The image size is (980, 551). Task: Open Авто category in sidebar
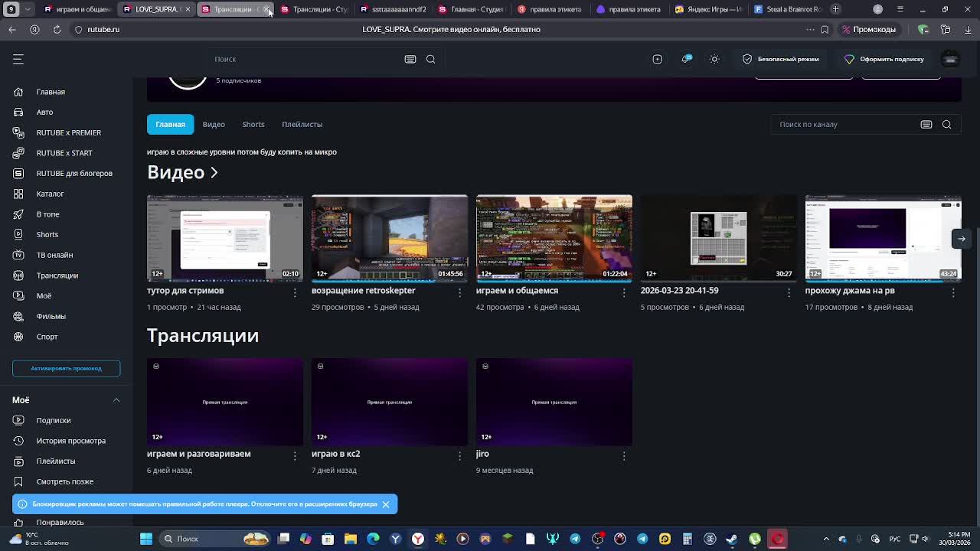[44, 112]
